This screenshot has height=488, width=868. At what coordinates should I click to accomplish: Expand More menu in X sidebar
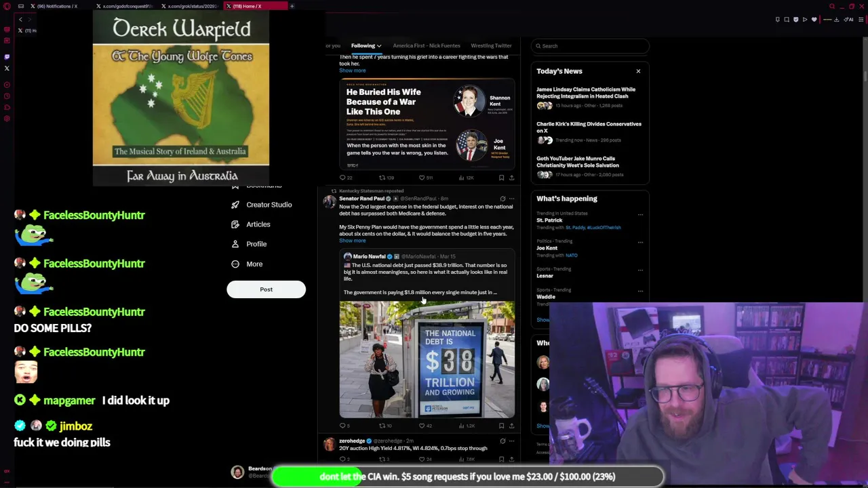[x=247, y=264]
